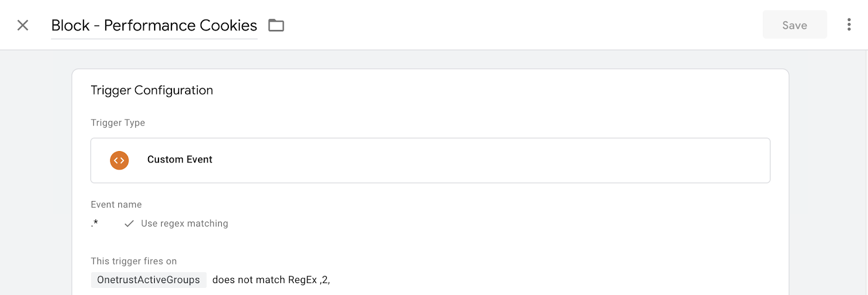
Task: Close the trigger editor with the X
Action: (23, 26)
